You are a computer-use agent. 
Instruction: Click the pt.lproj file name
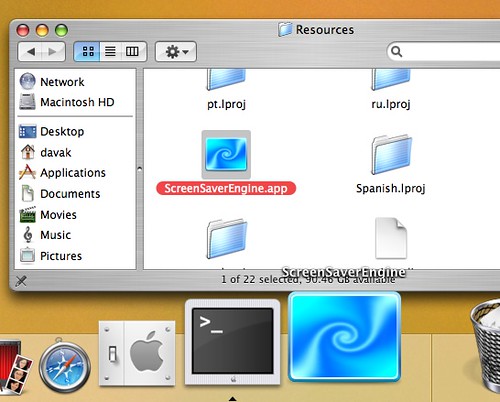click(x=226, y=104)
